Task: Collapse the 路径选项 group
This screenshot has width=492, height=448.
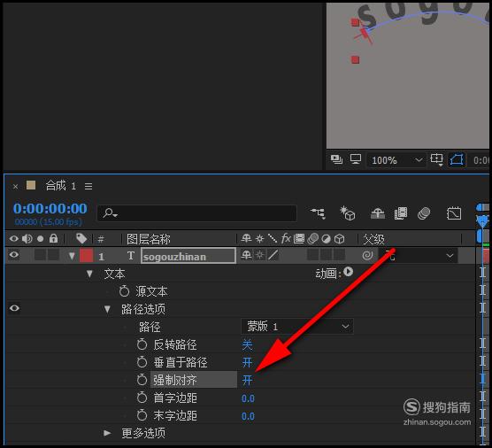Action: pos(107,310)
